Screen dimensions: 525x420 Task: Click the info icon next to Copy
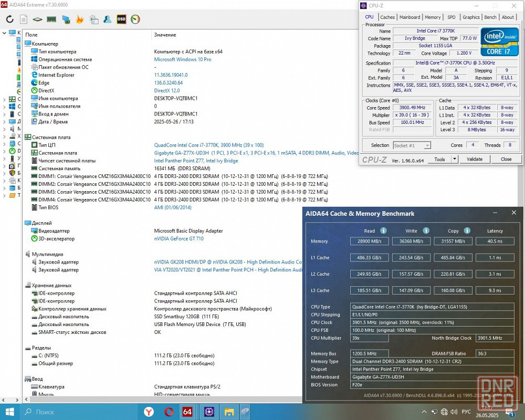coord(467,230)
